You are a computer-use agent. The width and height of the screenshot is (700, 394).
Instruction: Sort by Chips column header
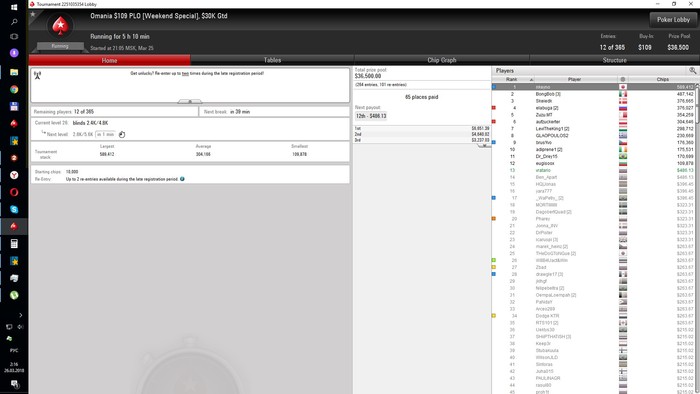tap(662, 79)
